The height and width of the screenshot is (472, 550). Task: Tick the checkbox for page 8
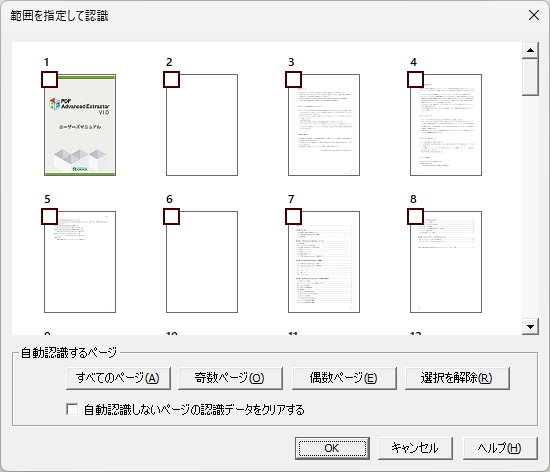[416, 217]
